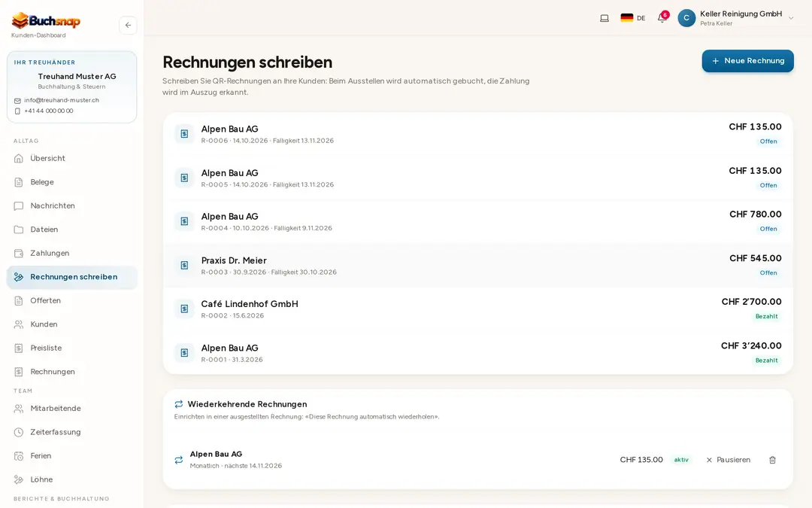Click the icon beside Rechnungen schreiben

(19, 277)
